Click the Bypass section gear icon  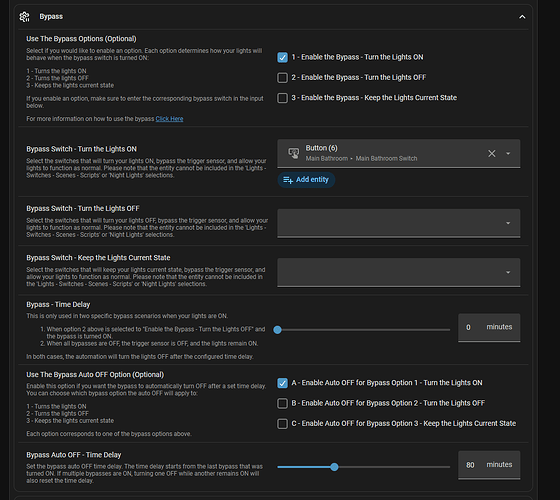click(x=25, y=17)
